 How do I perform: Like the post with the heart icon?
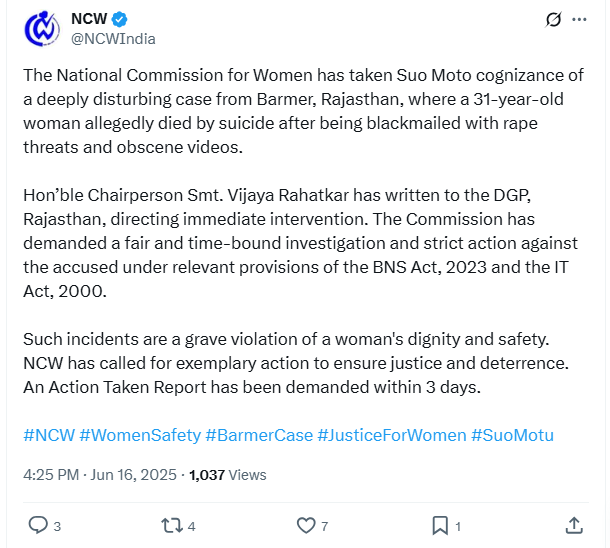[306, 525]
